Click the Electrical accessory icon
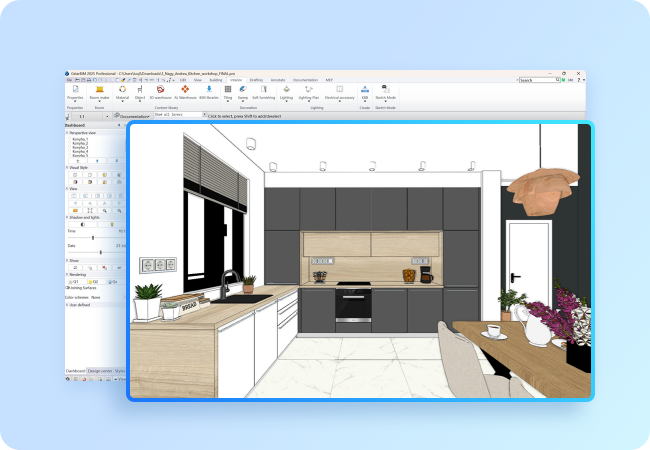This screenshot has height=450, width=650. point(340,91)
